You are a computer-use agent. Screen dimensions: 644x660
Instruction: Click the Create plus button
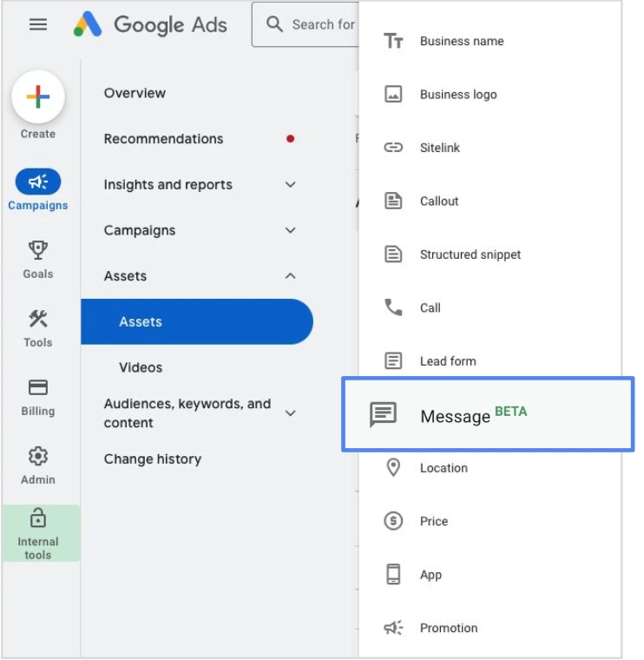tap(38, 96)
